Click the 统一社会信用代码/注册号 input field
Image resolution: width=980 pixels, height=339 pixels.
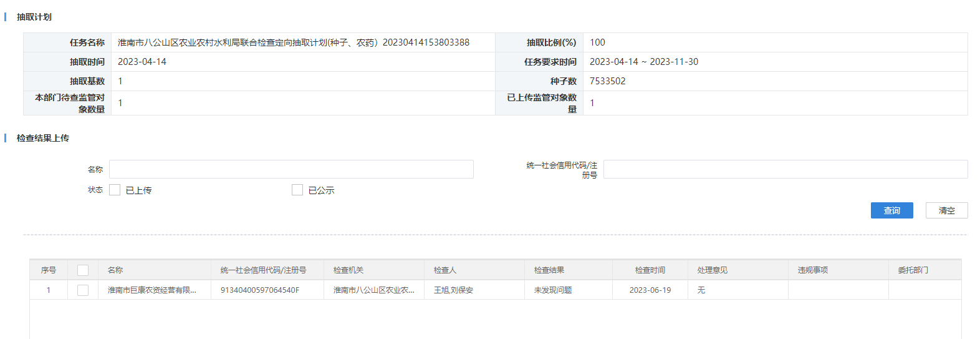[x=785, y=169]
